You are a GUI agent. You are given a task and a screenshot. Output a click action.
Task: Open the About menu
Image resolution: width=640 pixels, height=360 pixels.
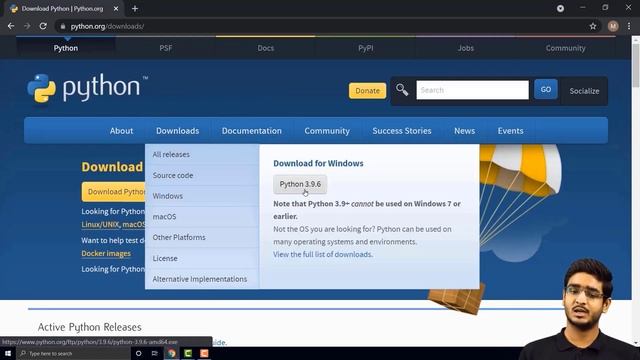tap(121, 131)
